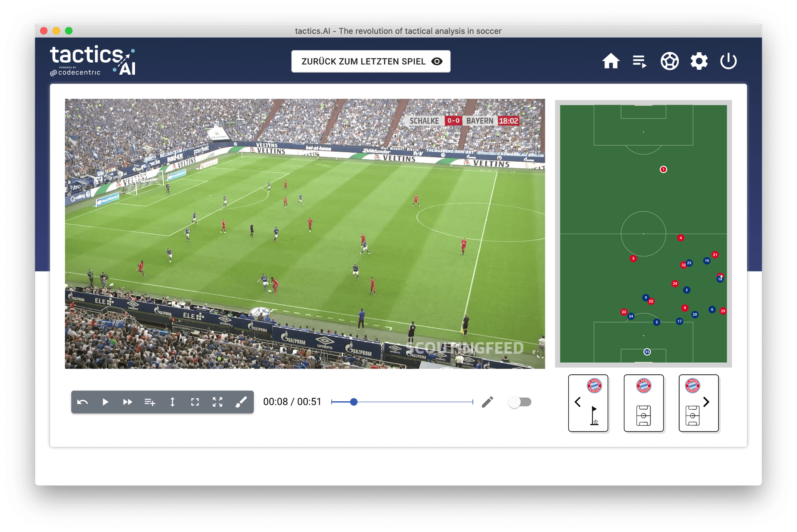Click the draw/annotation pen tool

(240, 403)
